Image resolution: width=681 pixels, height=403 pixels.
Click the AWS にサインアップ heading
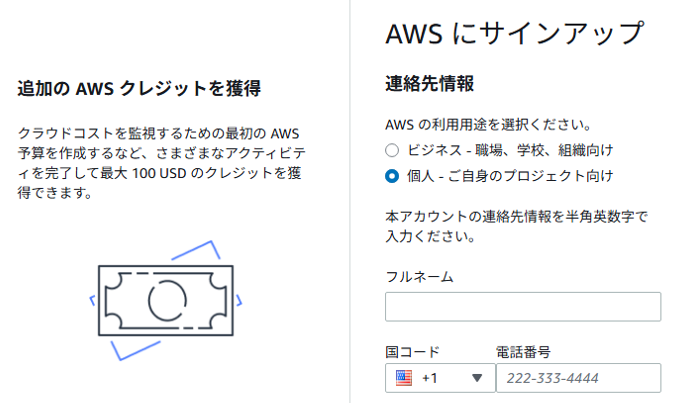tap(514, 33)
